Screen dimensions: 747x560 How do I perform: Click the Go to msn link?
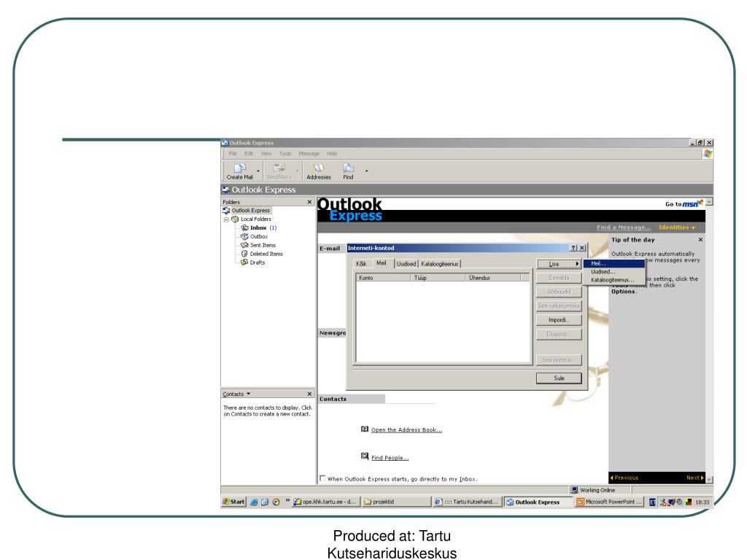(x=684, y=204)
